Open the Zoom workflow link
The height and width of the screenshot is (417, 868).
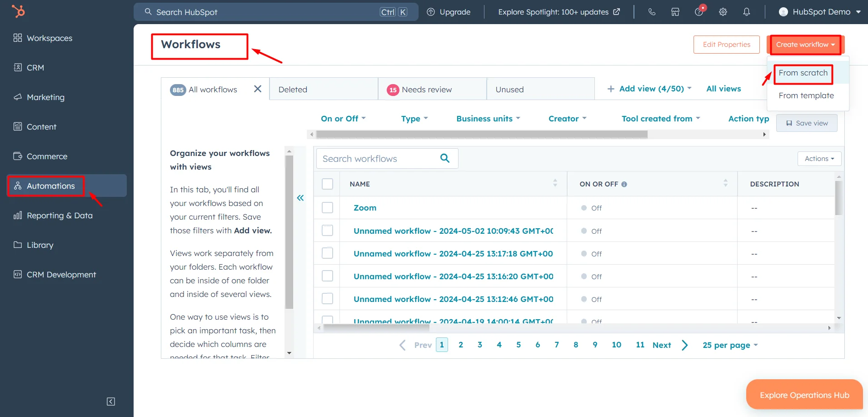pos(364,207)
